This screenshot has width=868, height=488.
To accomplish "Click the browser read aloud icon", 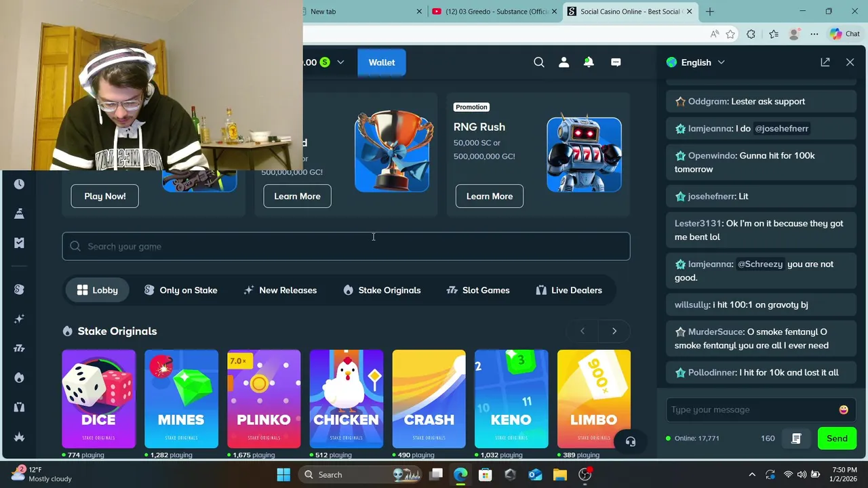I will [715, 34].
